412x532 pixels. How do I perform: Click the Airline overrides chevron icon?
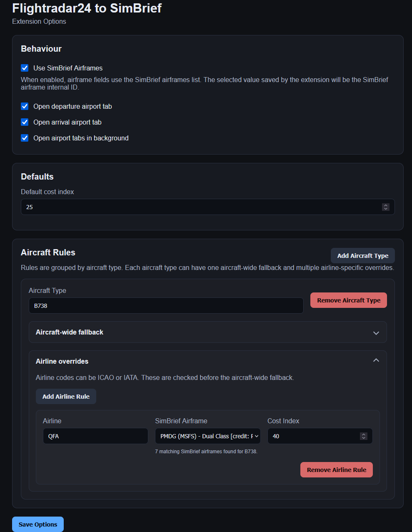(376, 360)
